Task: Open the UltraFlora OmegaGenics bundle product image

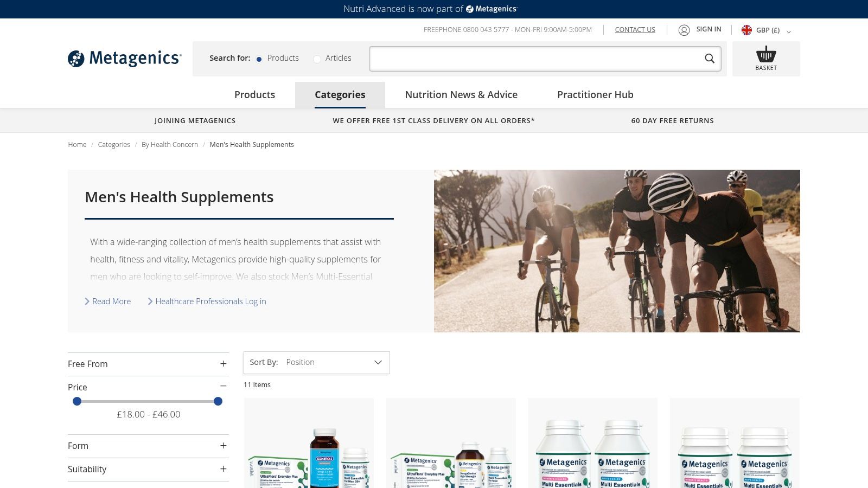Action: click(x=451, y=443)
